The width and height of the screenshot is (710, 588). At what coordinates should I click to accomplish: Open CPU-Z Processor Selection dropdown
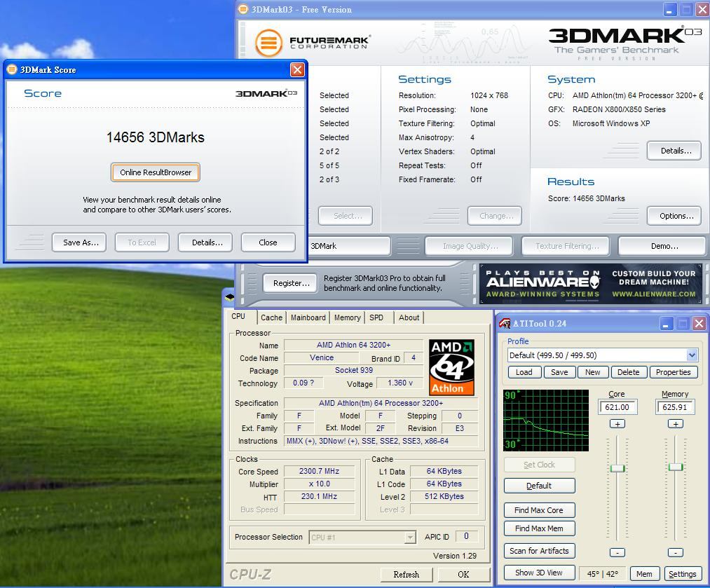point(410,538)
